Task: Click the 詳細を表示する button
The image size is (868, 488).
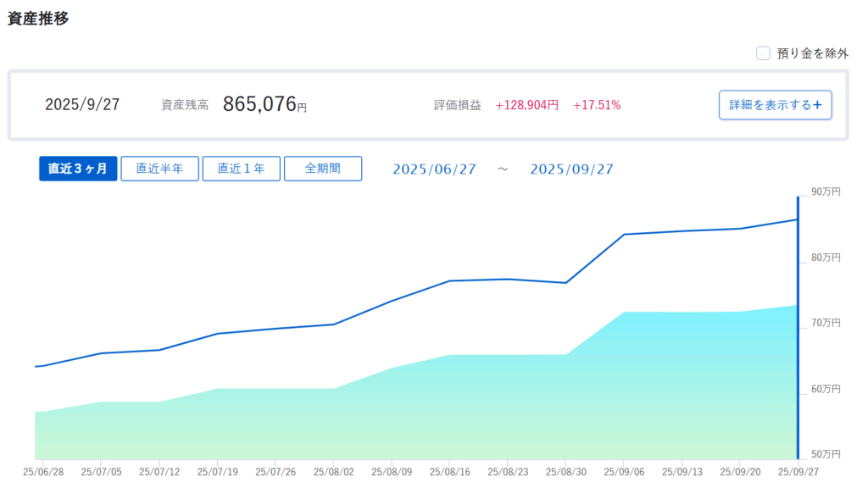Action: 775,105
